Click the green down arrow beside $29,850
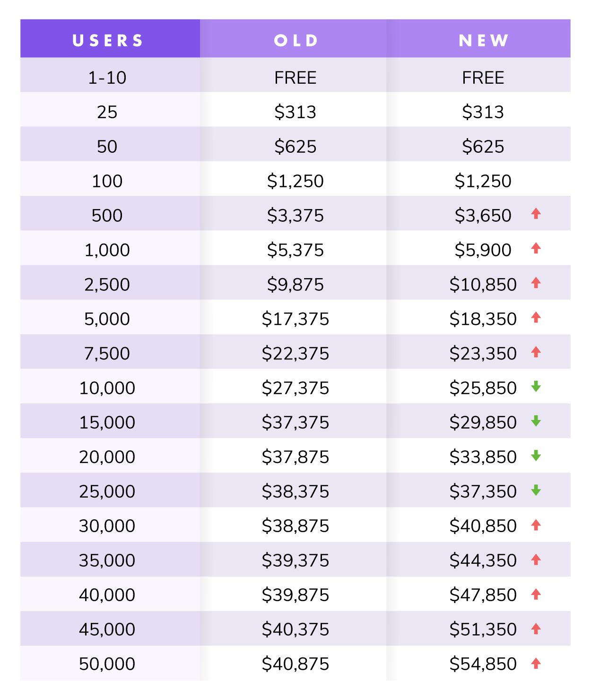 [x=536, y=421]
